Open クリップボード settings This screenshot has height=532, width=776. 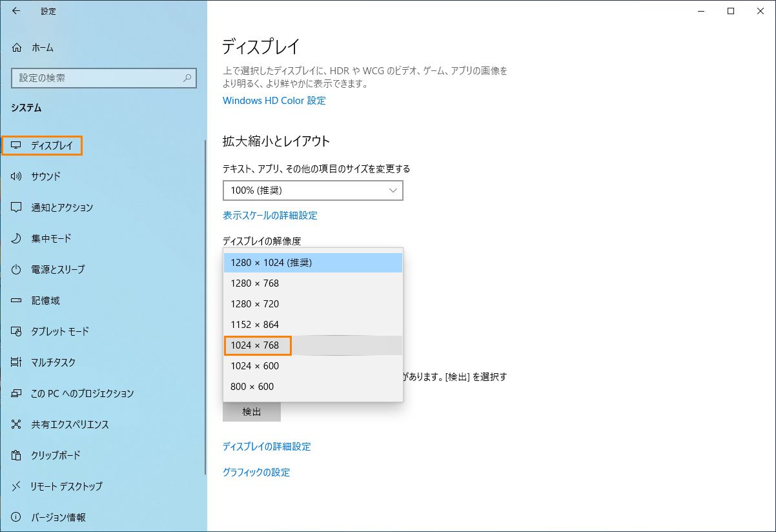pos(17,455)
